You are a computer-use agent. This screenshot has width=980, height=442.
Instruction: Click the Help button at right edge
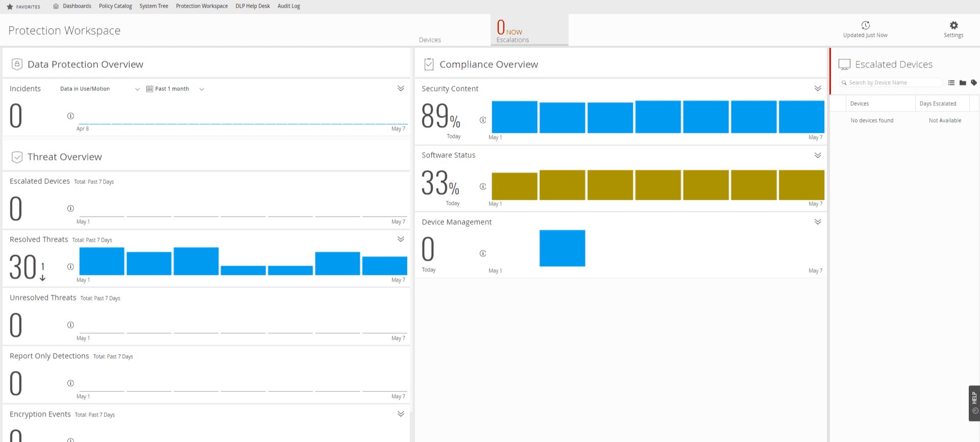[x=974, y=403]
